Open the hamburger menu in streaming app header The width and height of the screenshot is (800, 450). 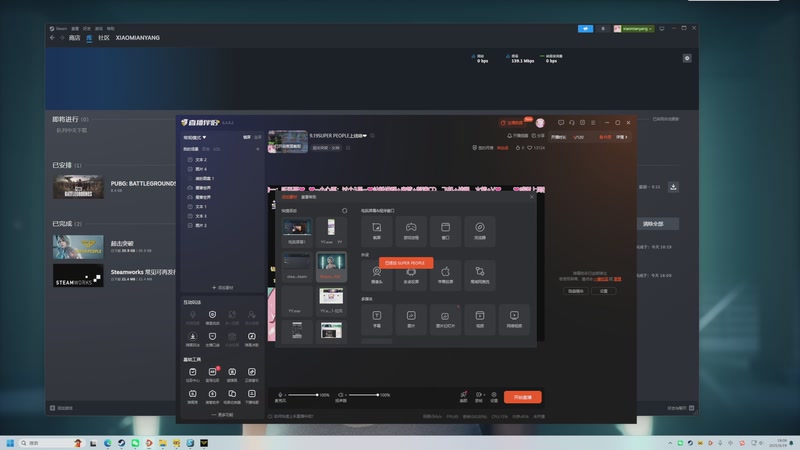tap(593, 122)
